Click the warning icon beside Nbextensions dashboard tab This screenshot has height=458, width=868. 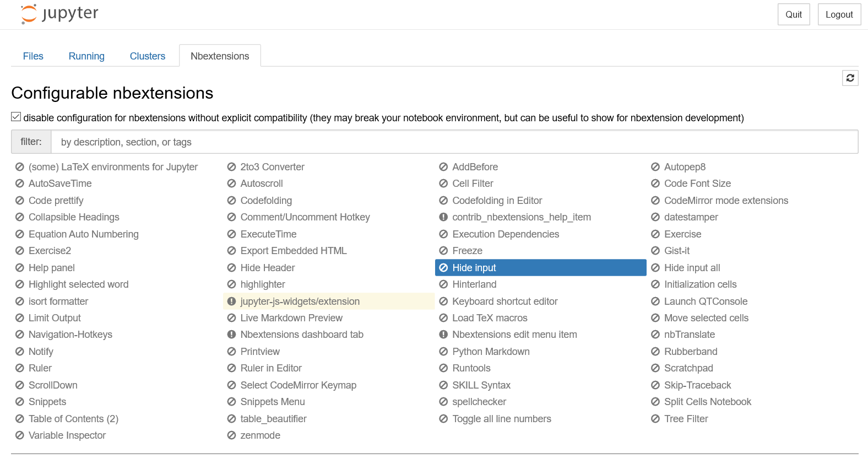click(232, 335)
